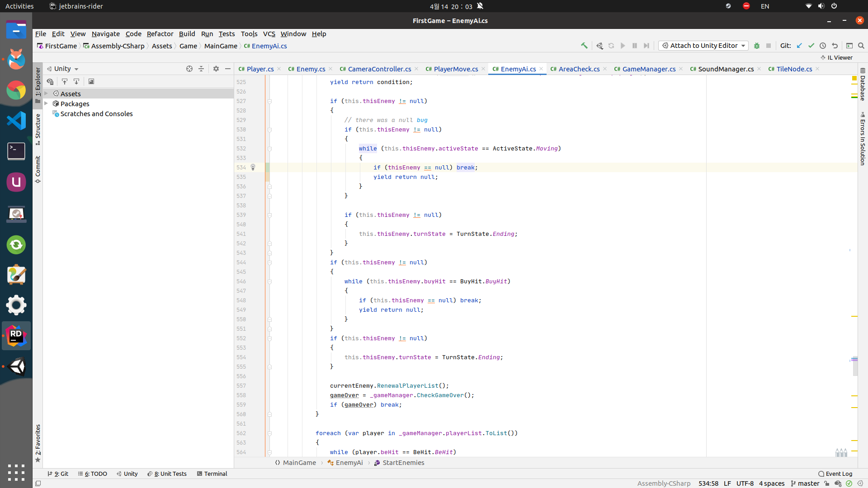Viewport: 868px width, 488px height.
Task: Click the upward arrow icon in Explorer toolbar
Action: [x=65, y=82]
